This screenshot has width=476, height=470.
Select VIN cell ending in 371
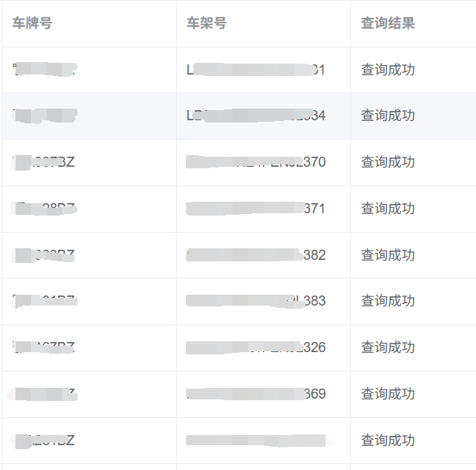(256, 209)
